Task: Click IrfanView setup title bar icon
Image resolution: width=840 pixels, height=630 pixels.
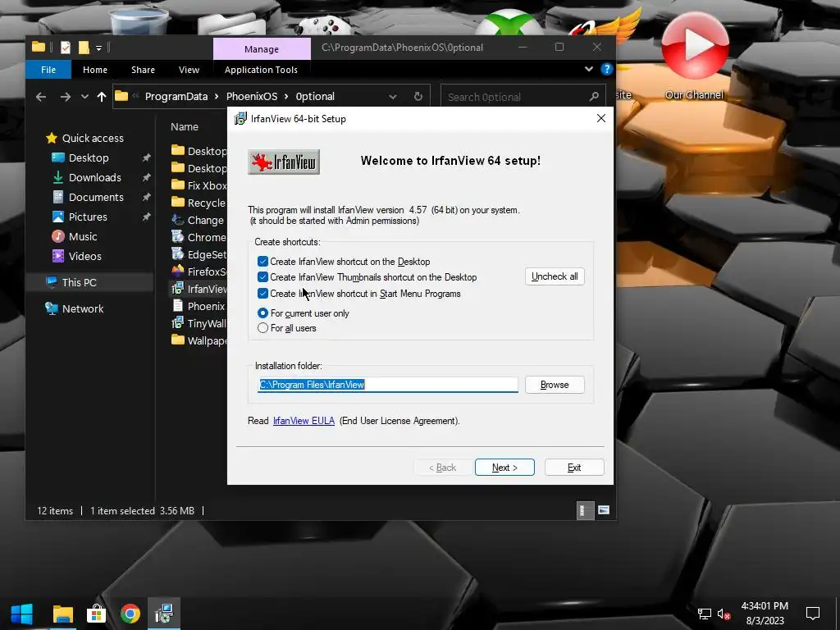Action: tap(240, 118)
